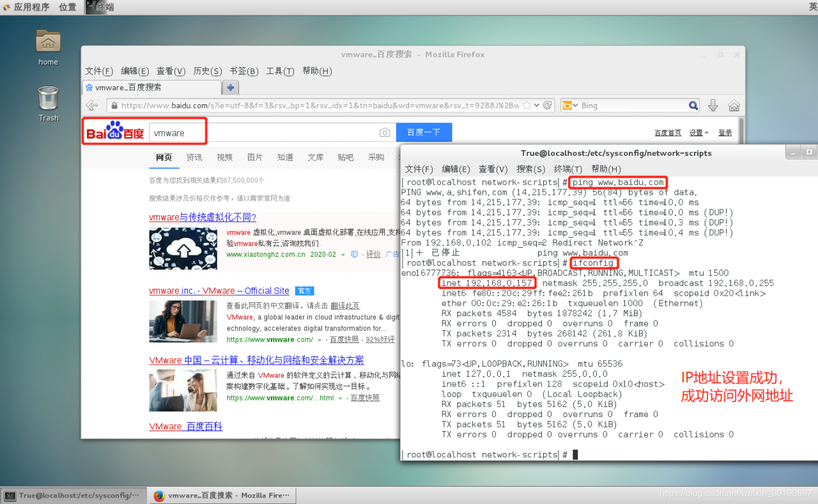The width and height of the screenshot is (818, 504).
Task: Click the Firefox back arrow button
Action: [92, 105]
